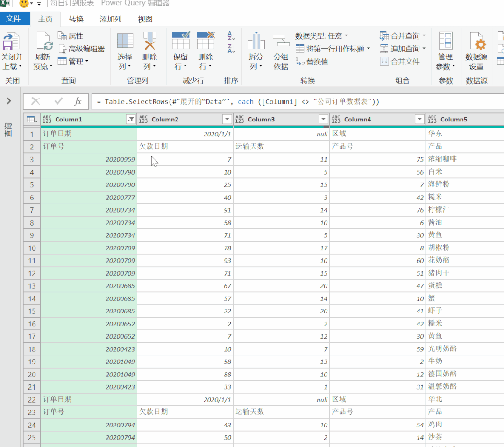Image resolution: width=504 pixels, height=447 pixels.
Task: Open the Advanced Editor (高级编辑器)
Action: coord(82,49)
